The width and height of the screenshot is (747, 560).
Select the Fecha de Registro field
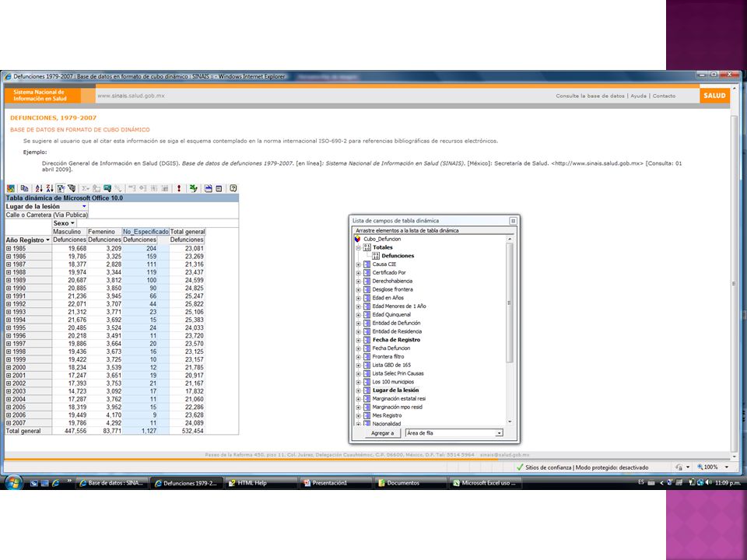click(396, 340)
